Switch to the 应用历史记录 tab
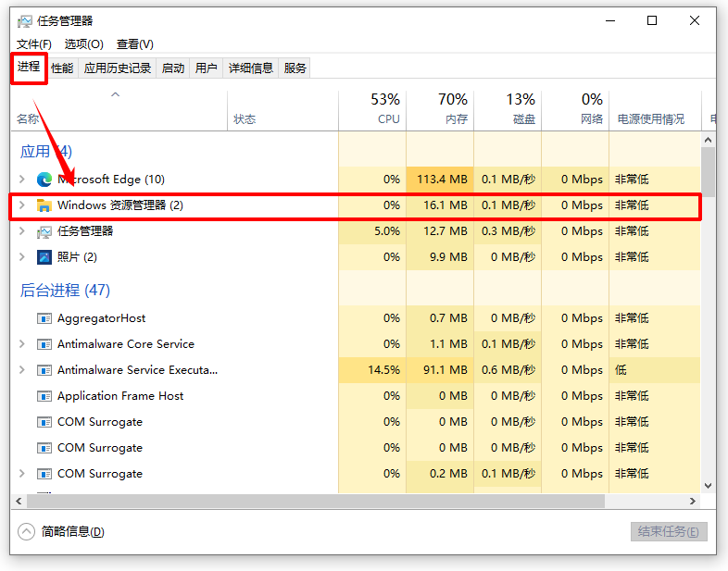This screenshot has width=728, height=571. 118,68
